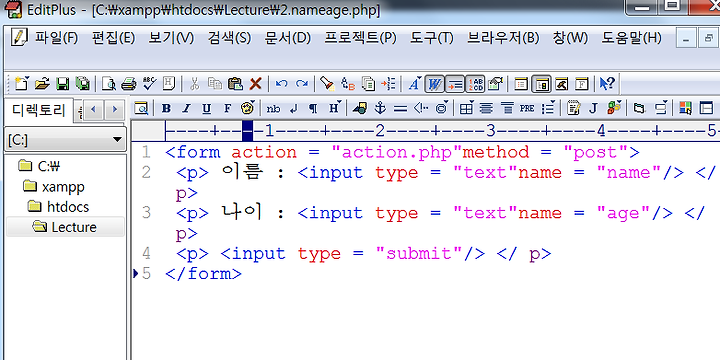
Task: Open the List tag dropdown icon
Action: tap(548, 108)
